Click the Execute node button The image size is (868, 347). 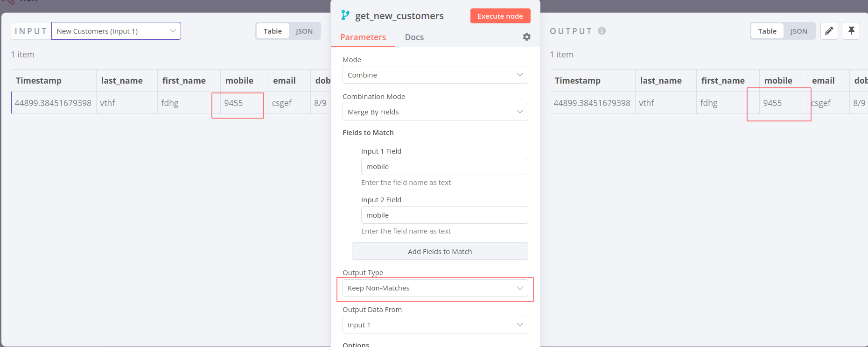(500, 16)
